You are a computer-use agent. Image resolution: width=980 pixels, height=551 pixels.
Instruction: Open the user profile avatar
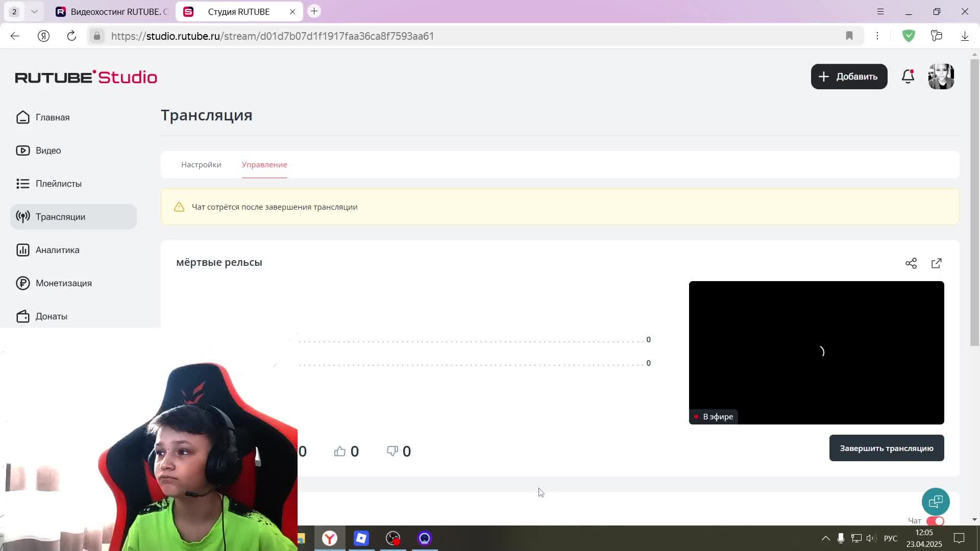[941, 77]
